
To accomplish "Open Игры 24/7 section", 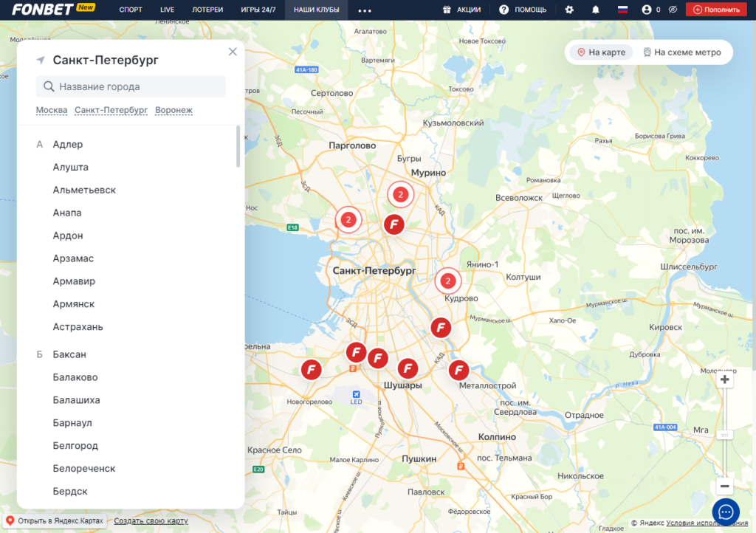I will coord(258,10).
